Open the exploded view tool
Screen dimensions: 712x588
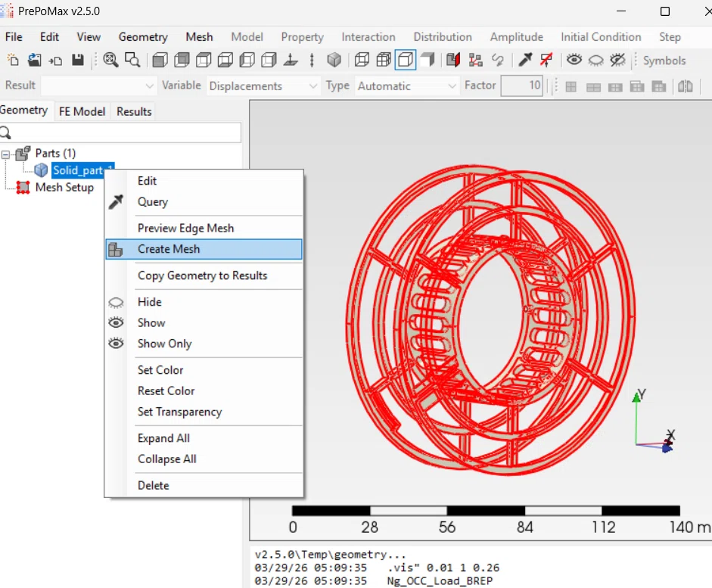coord(475,60)
